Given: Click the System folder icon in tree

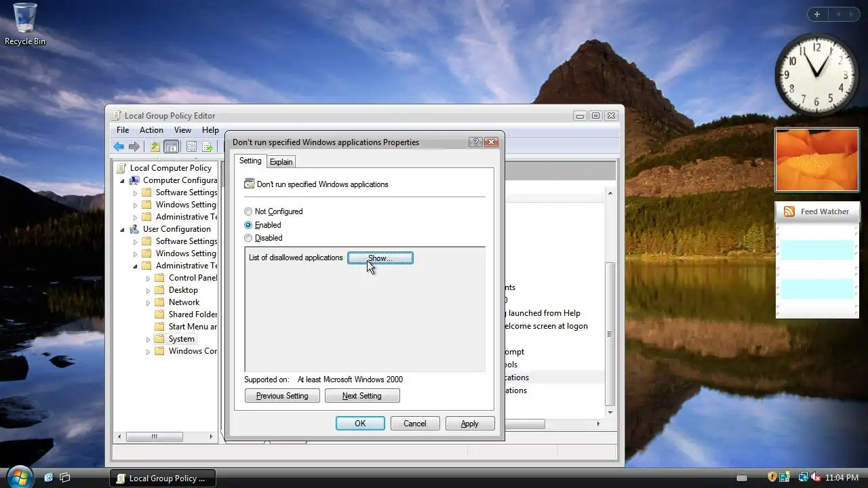Looking at the screenshot, I should (160, 339).
